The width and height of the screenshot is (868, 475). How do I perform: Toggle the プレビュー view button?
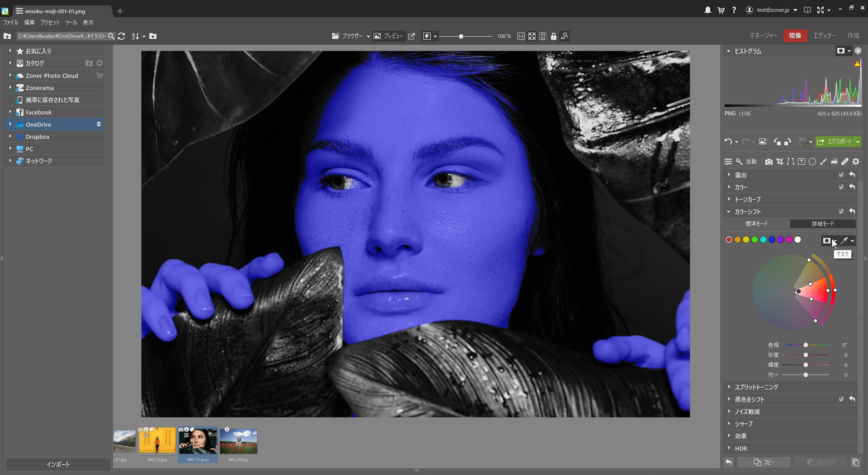389,36
